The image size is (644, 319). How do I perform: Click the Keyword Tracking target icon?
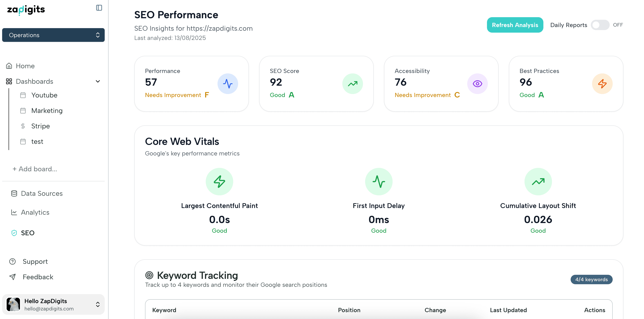(x=149, y=275)
